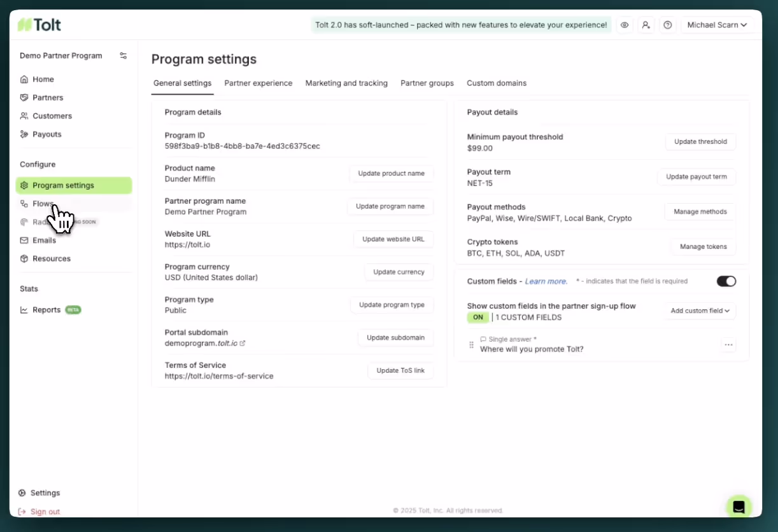
Task: Click the Home house icon
Action: (24, 80)
